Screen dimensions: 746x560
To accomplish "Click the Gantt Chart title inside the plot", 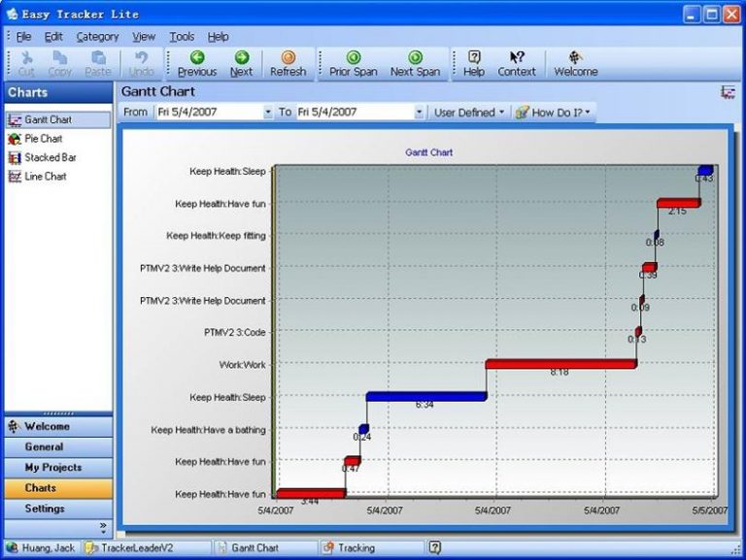I will point(428,152).
